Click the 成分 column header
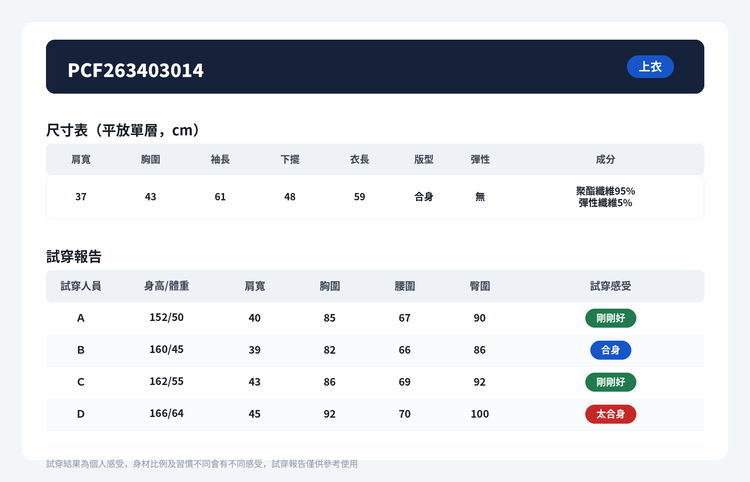Viewport: 750px width, 482px height. pyautogui.click(x=605, y=159)
